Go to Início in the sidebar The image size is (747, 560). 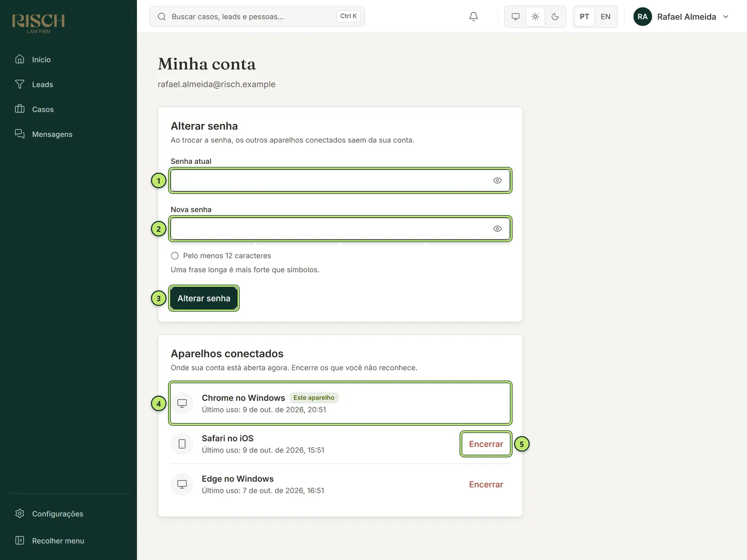coord(68,60)
